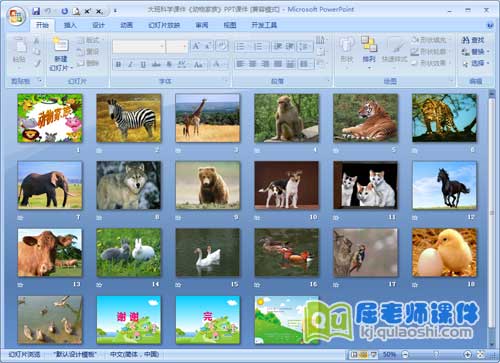Switch to slide sorter view from the status bar
Screen dimensions: 500x363
point(364,355)
